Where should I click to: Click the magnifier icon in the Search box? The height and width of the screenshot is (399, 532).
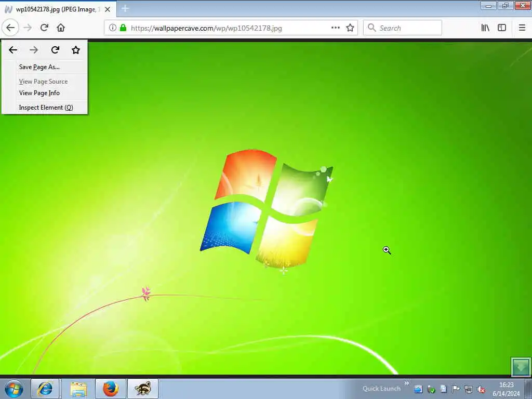(x=372, y=28)
